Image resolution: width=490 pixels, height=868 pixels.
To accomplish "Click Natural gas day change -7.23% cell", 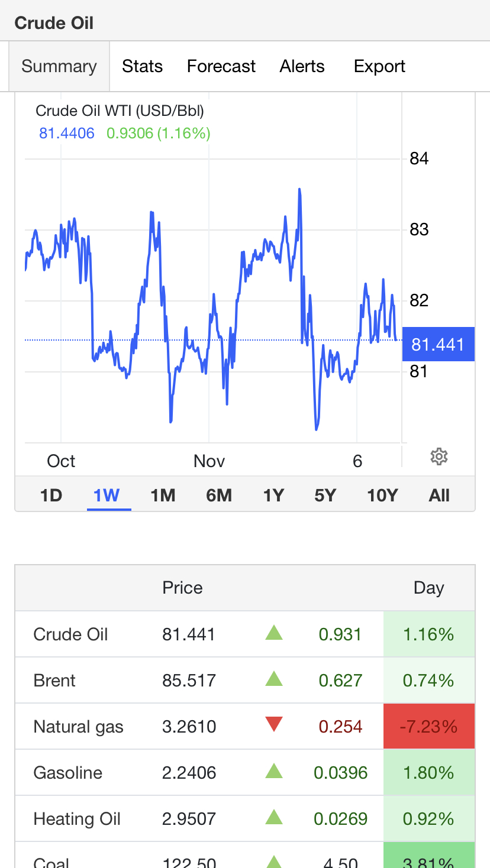I will click(x=429, y=727).
